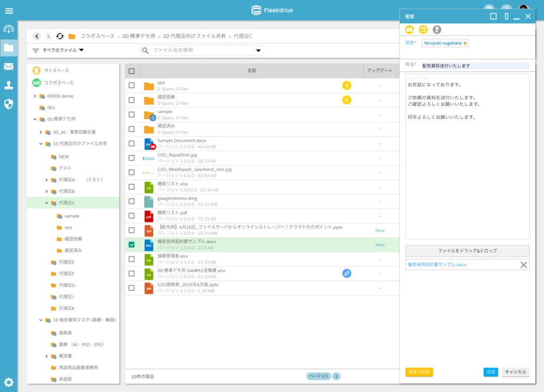
Task: Click the ファイル名を検索 search field
Action: pyautogui.click(x=201, y=51)
